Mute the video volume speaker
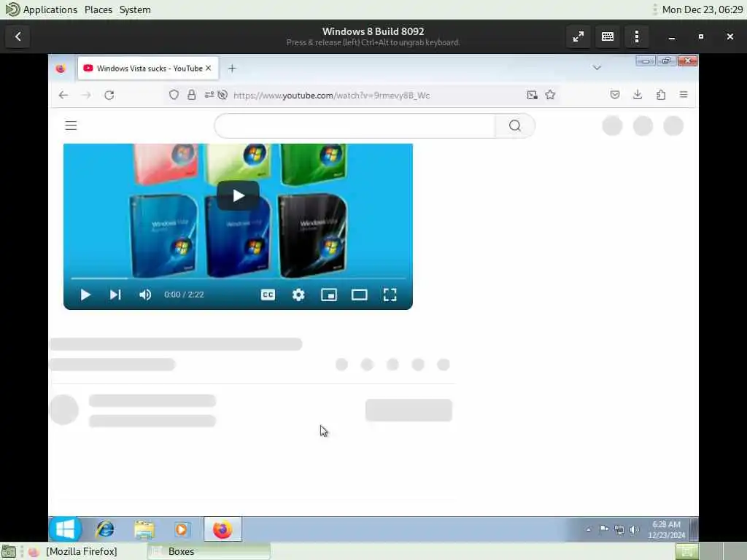Screen dimensions: 747x560 coord(145,295)
